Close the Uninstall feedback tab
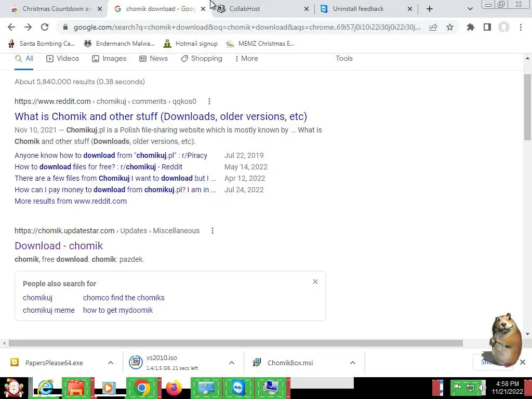Image resolution: width=532 pixels, height=399 pixels. pos(410,9)
